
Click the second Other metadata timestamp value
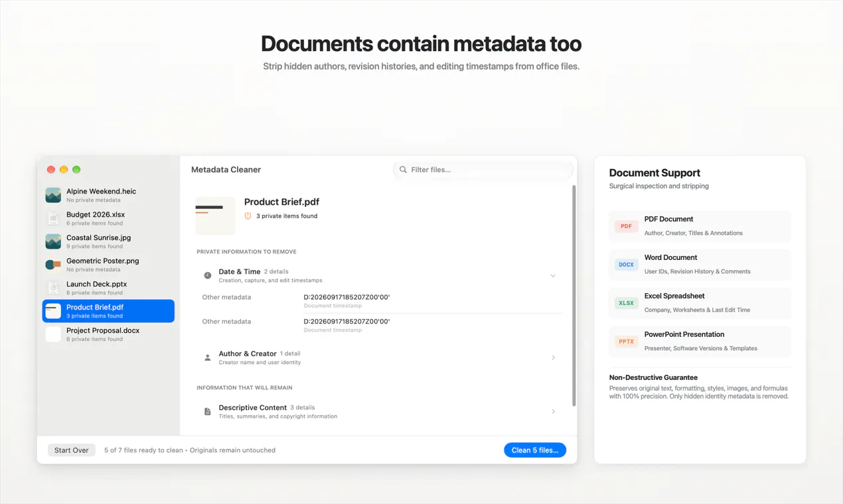[x=346, y=322]
